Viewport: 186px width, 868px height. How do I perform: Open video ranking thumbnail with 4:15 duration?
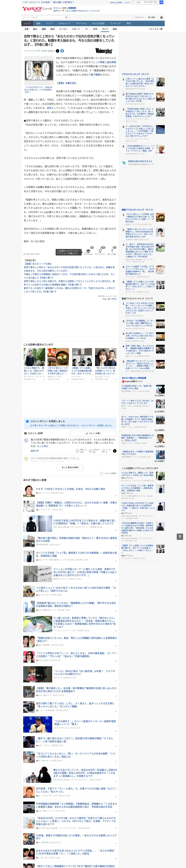160,306
